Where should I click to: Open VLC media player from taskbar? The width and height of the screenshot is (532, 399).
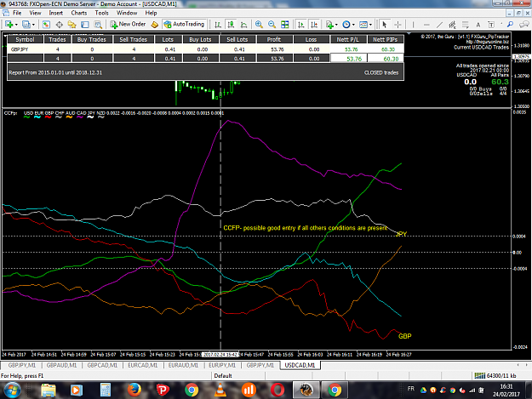[220, 390]
